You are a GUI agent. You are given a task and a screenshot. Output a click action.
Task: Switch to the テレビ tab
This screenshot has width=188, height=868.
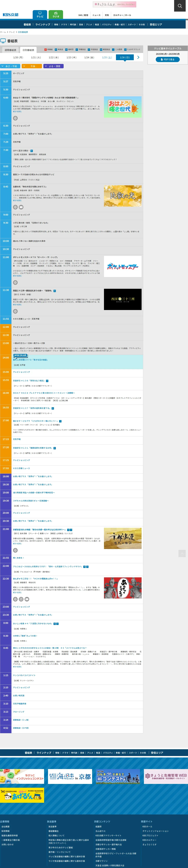(40, 14)
